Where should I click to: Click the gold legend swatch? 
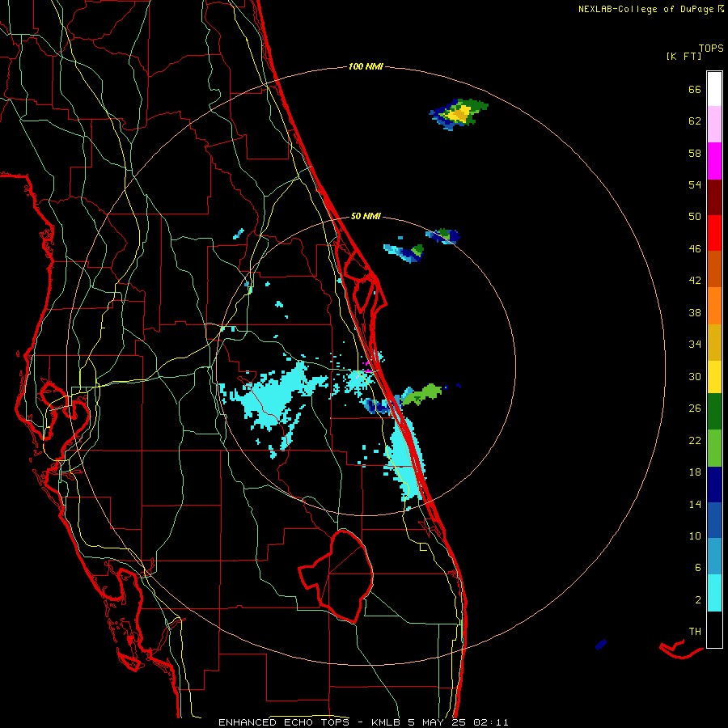click(714, 342)
